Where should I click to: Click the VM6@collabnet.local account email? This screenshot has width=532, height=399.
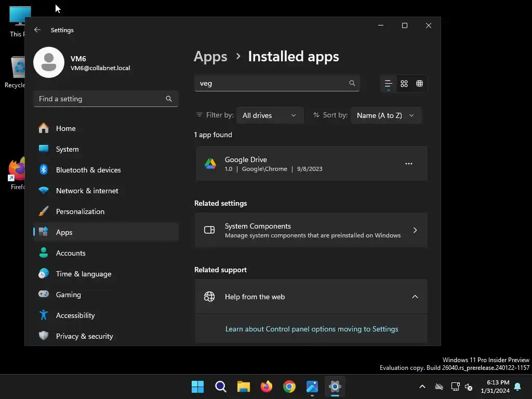coord(100,68)
